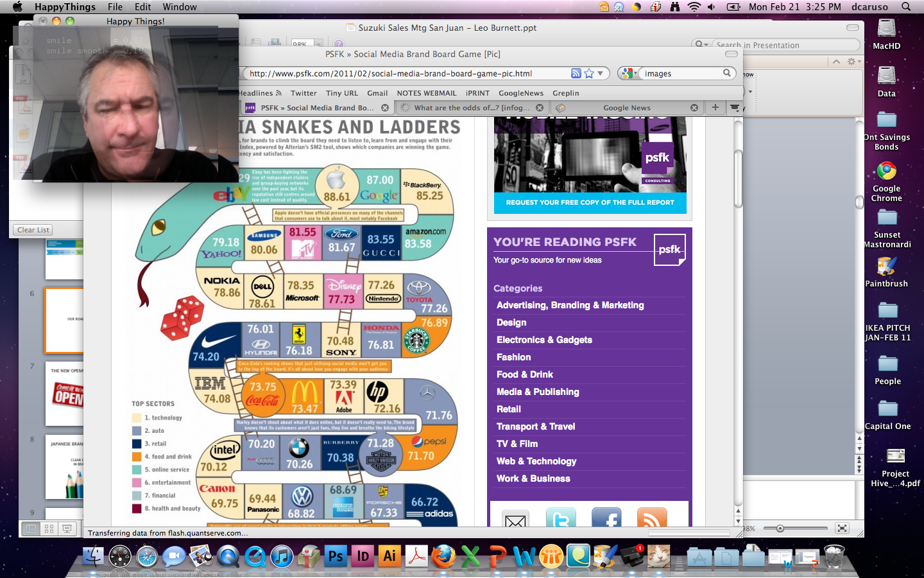Image resolution: width=924 pixels, height=578 pixels.
Task: Open the bookmark star dropdown arrow
Action: tap(601, 73)
